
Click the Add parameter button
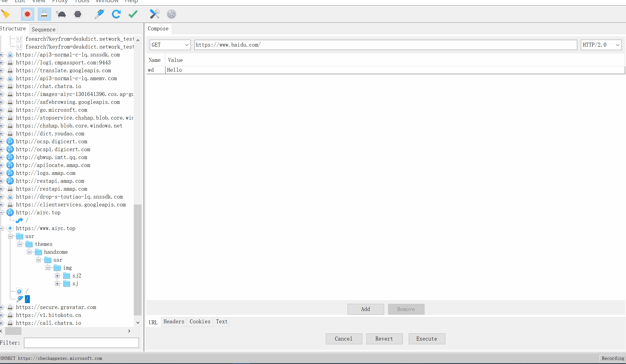[365, 309]
